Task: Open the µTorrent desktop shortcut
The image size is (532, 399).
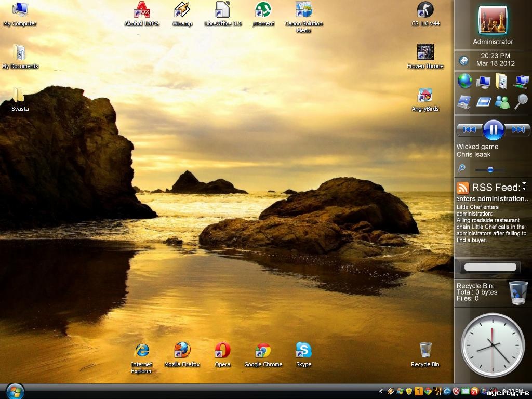Action: tap(263, 10)
